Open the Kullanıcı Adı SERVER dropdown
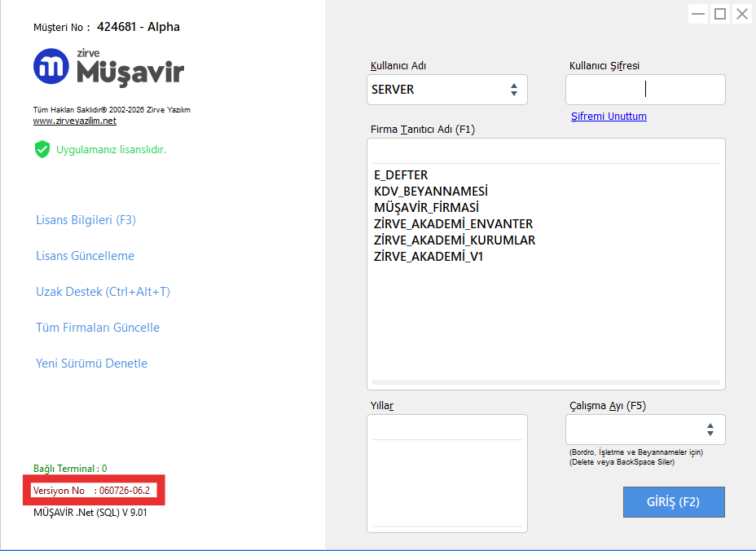 coord(447,90)
